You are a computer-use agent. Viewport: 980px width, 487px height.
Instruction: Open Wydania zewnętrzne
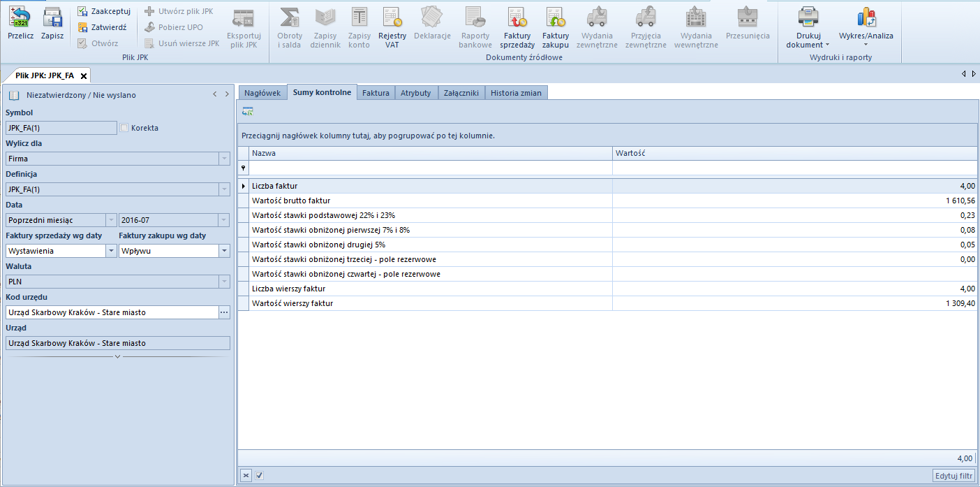click(x=597, y=28)
